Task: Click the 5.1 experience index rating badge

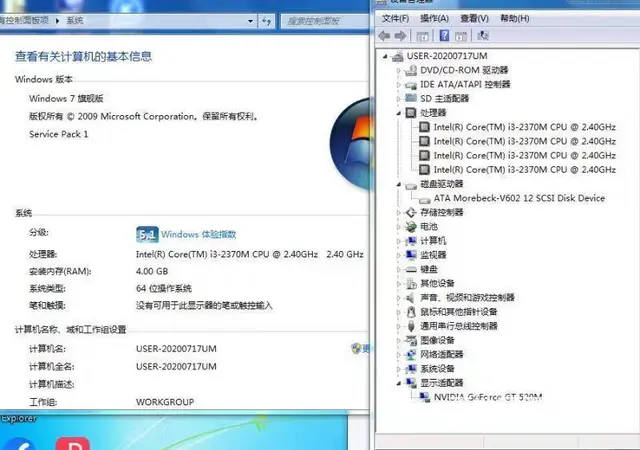Action: [147, 234]
